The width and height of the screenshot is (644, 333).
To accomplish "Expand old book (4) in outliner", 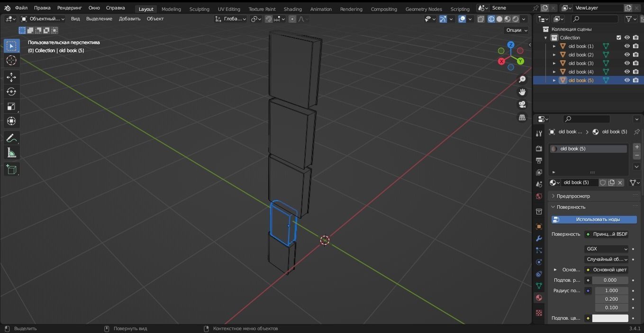I will coord(554,72).
